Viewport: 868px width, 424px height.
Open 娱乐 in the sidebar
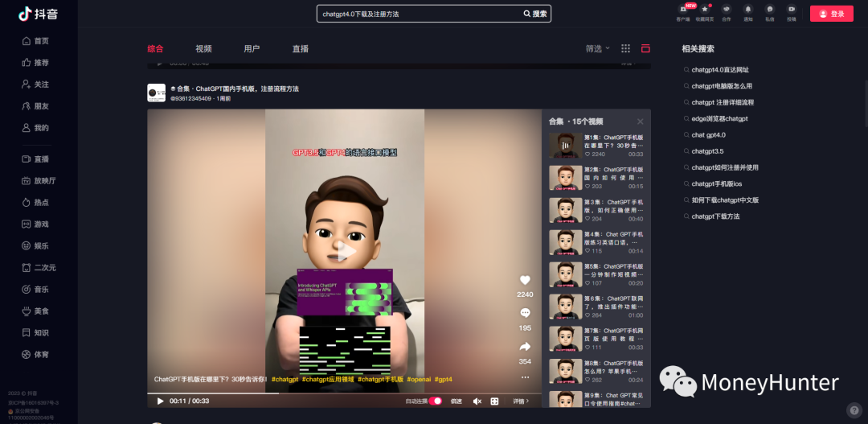(35, 245)
